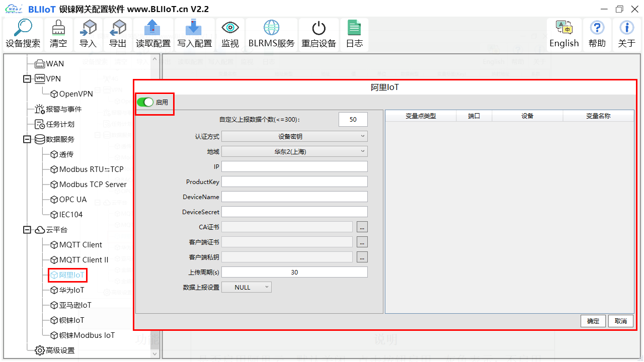Viewport: 644px width, 362px height.
Task: Select the 钡铼IoT tree node
Action: [x=67, y=320]
